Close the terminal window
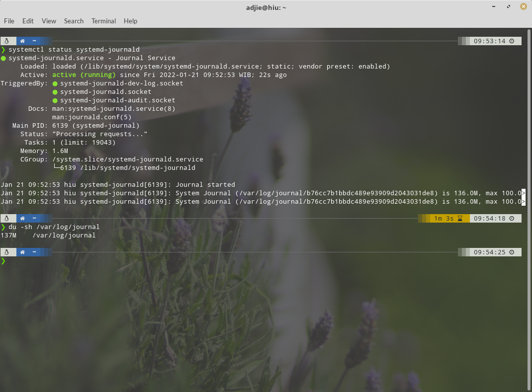The width and height of the screenshot is (532, 392). tap(524, 7)
